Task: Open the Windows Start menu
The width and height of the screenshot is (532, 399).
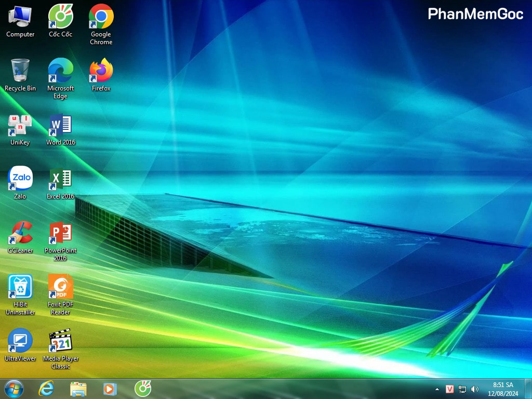Action: point(14,389)
